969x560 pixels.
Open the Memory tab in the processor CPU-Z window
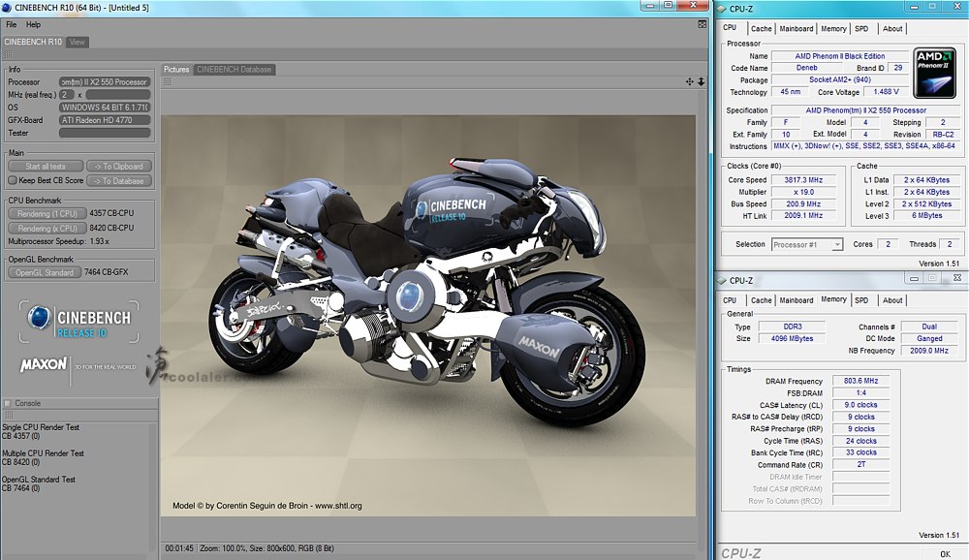pos(833,28)
